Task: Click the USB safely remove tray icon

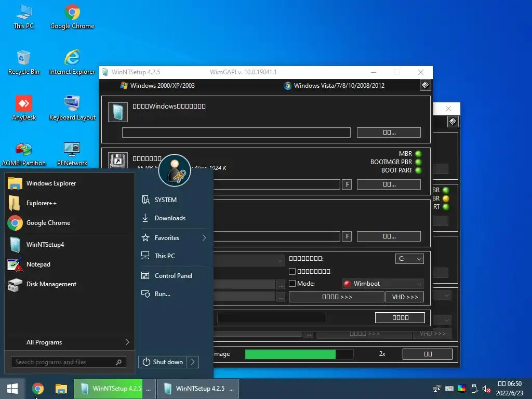Action: (474, 389)
